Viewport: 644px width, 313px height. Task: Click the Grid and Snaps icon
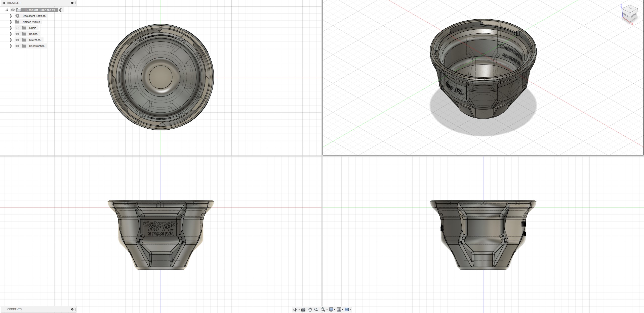[x=339, y=309]
